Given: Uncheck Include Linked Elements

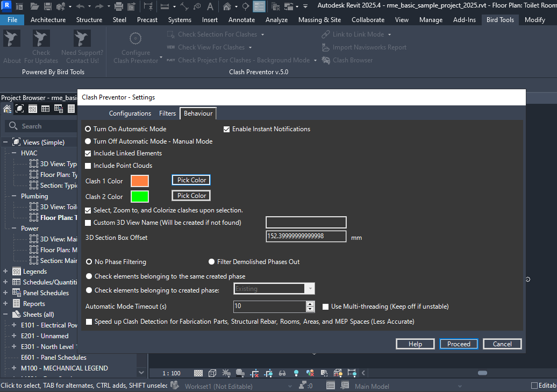Looking at the screenshot, I should pos(88,154).
